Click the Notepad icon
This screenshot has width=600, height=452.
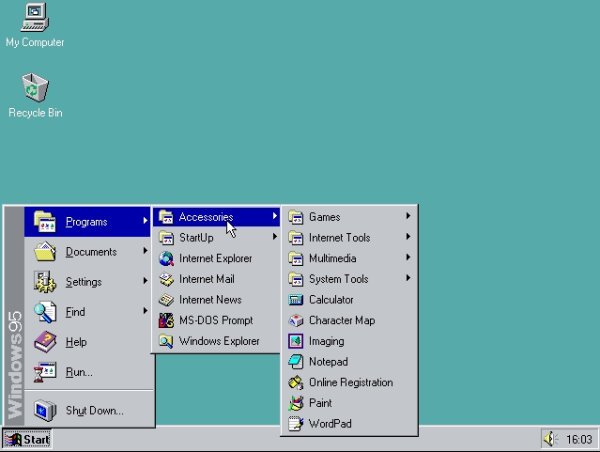[296, 362]
